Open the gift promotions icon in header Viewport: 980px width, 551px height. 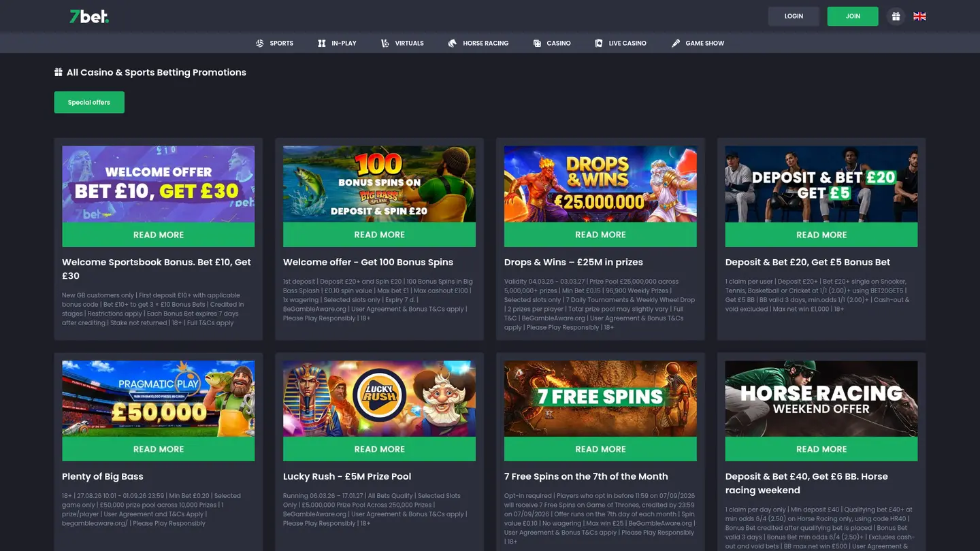896,16
